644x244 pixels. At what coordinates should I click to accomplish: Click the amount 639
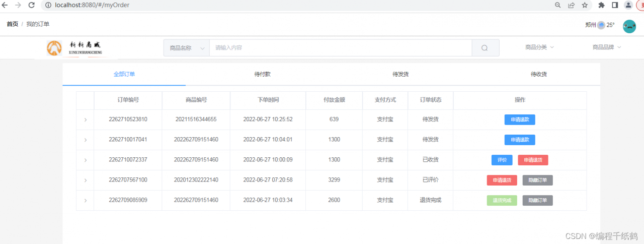tap(334, 119)
